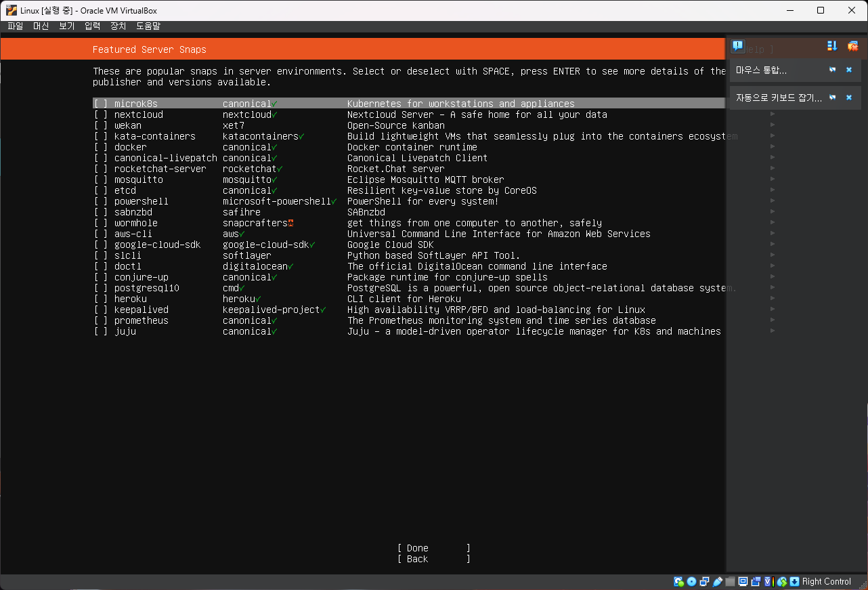Check the powershell snap checkbox
868x590 pixels.
click(x=100, y=201)
